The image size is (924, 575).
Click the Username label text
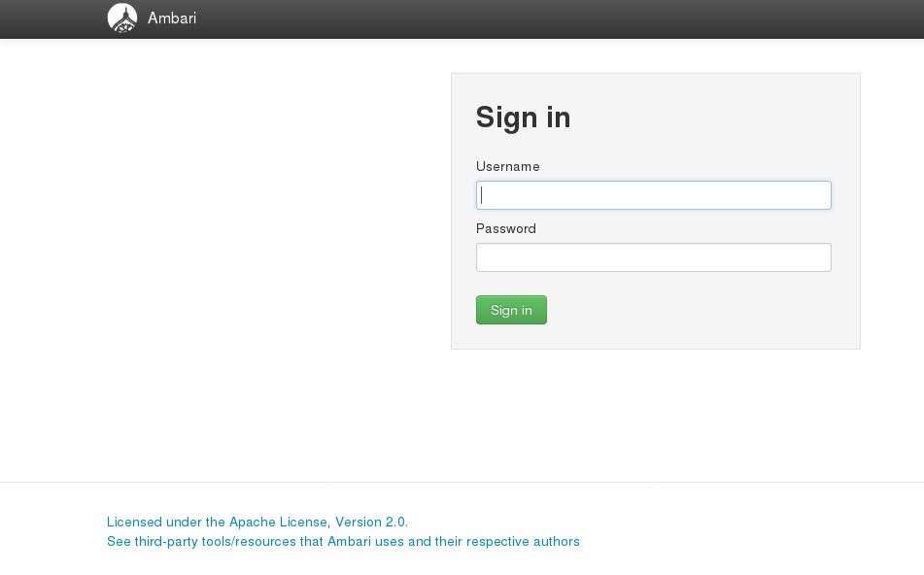click(507, 166)
